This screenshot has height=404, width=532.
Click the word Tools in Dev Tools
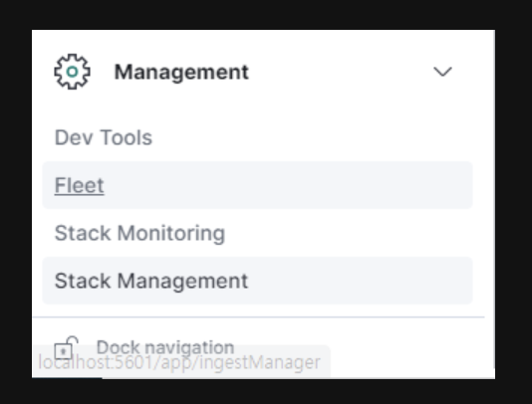click(127, 137)
